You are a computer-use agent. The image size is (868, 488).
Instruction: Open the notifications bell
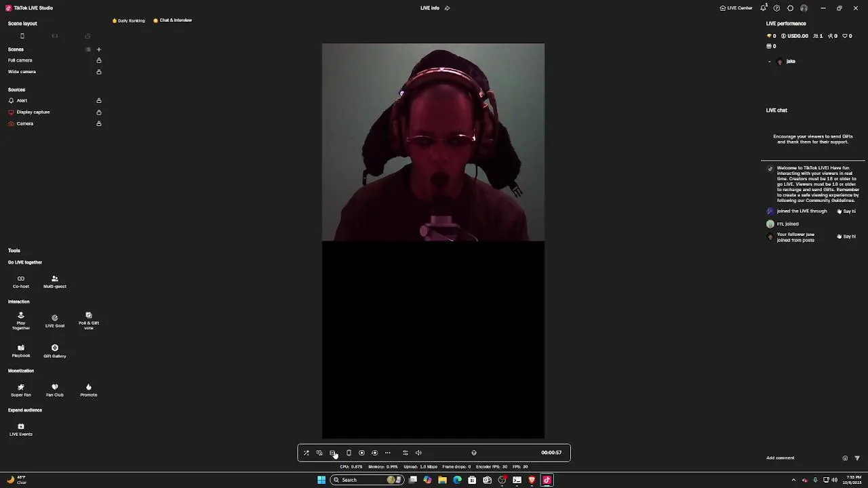[764, 8]
